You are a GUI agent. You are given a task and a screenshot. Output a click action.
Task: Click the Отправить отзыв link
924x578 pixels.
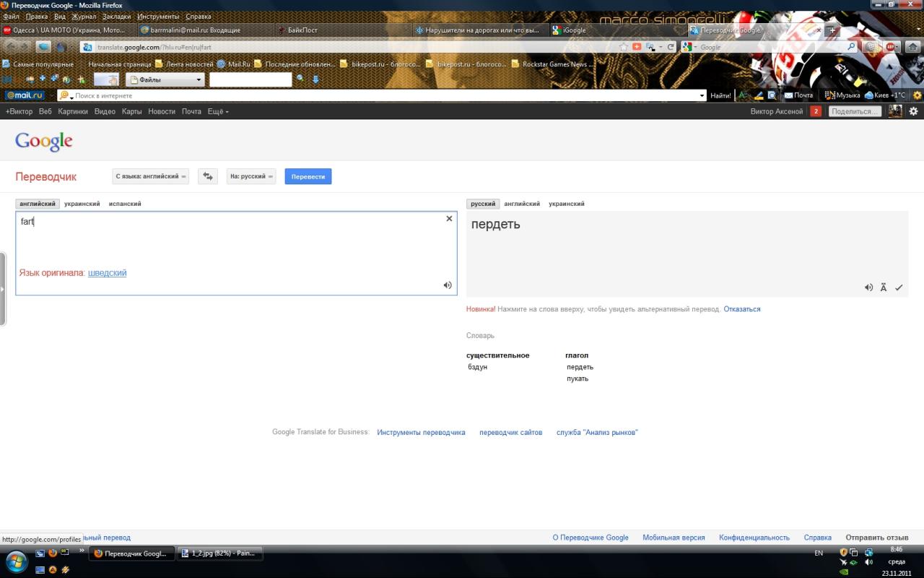877,538
